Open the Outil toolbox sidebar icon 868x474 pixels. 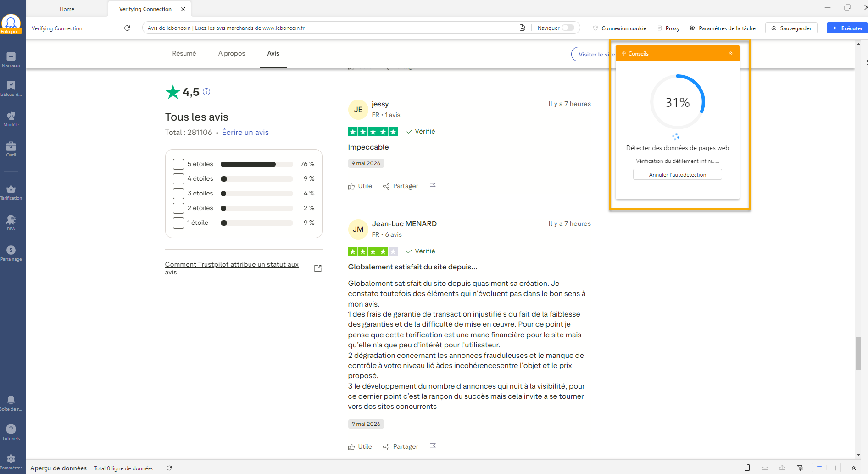[11, 149]
